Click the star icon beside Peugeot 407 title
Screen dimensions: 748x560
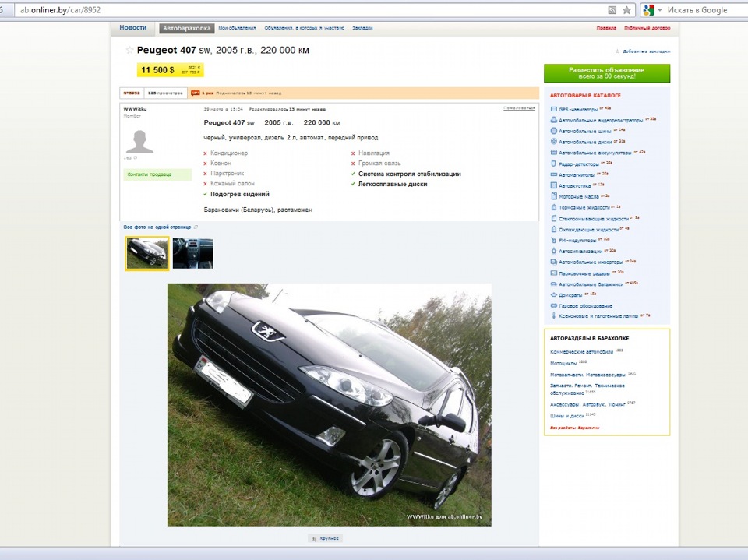pyautogui.click(x=129, y=50)
